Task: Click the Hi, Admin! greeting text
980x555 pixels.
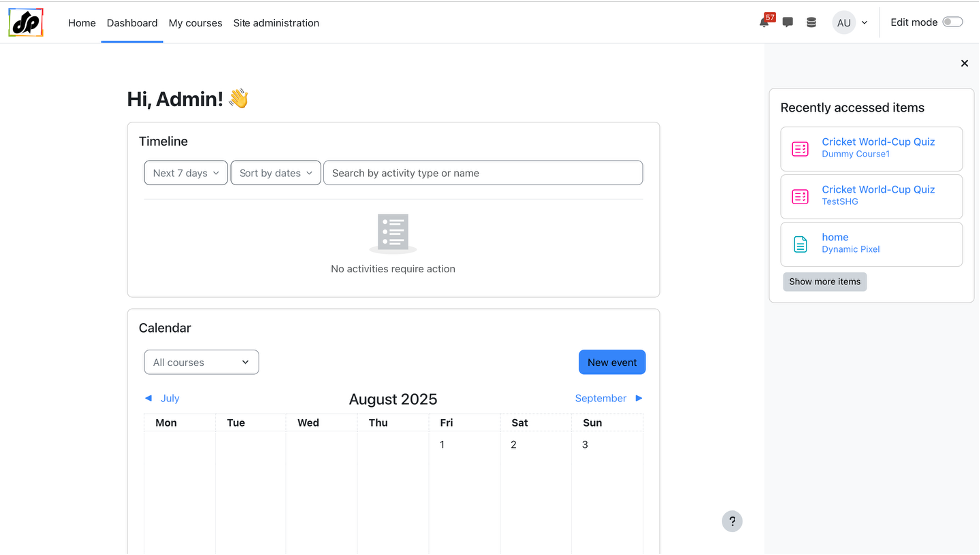Action: (x=175, y=99)
